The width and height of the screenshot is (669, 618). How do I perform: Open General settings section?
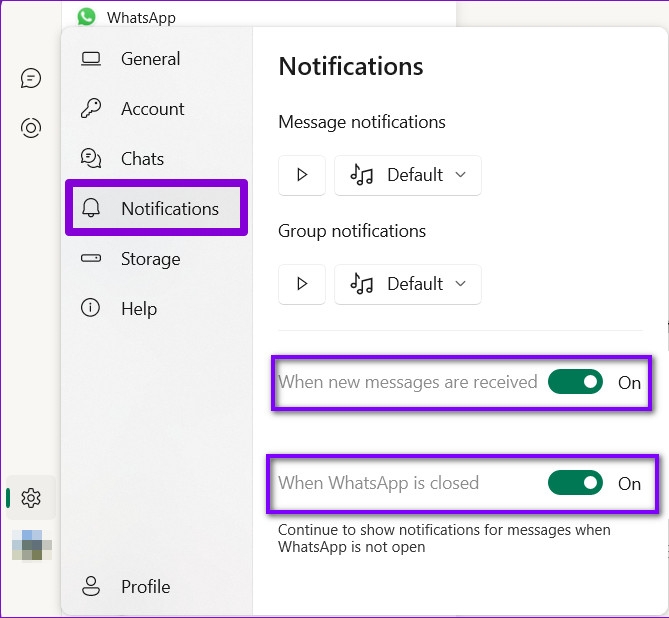pos(157,59)
